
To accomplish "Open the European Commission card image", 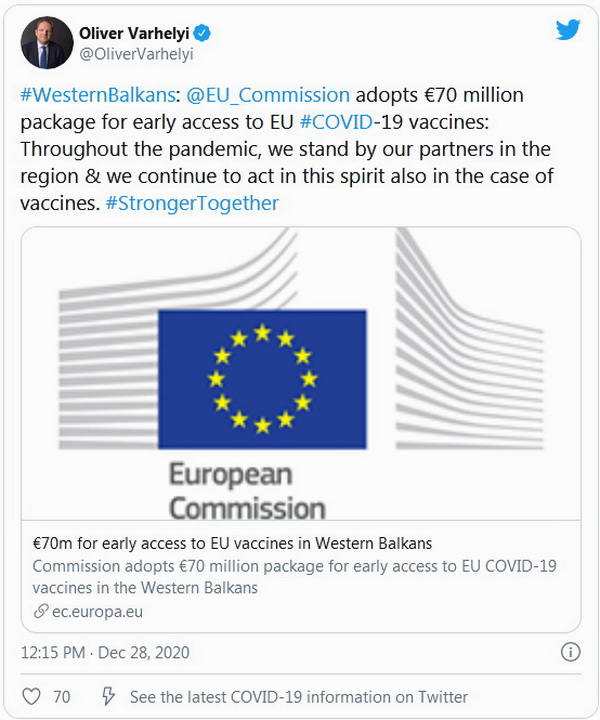I will click(x=300, y=373).
